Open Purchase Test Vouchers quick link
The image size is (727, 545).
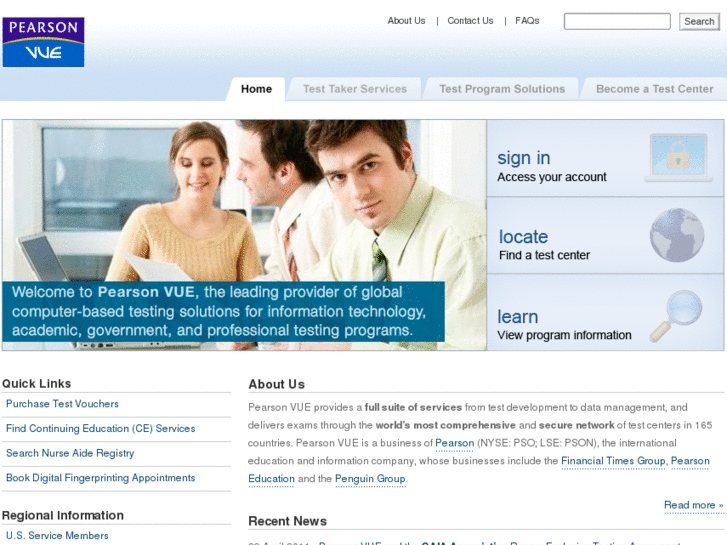(62, 404)
